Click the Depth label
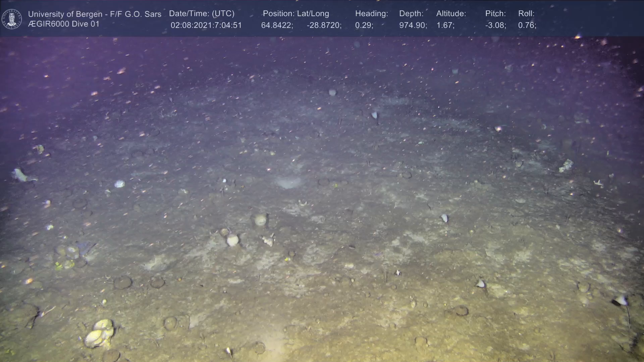 pyautogui.click(x=411, y=13)
